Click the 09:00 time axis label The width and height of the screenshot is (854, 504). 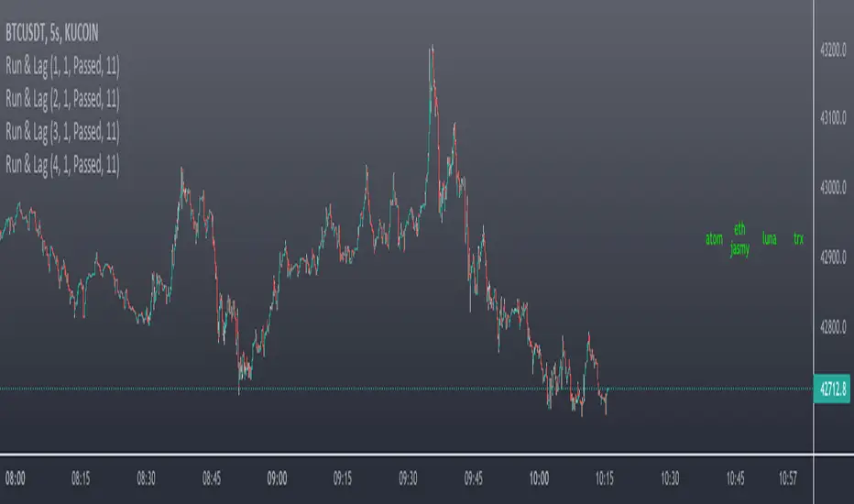point(277,478)
